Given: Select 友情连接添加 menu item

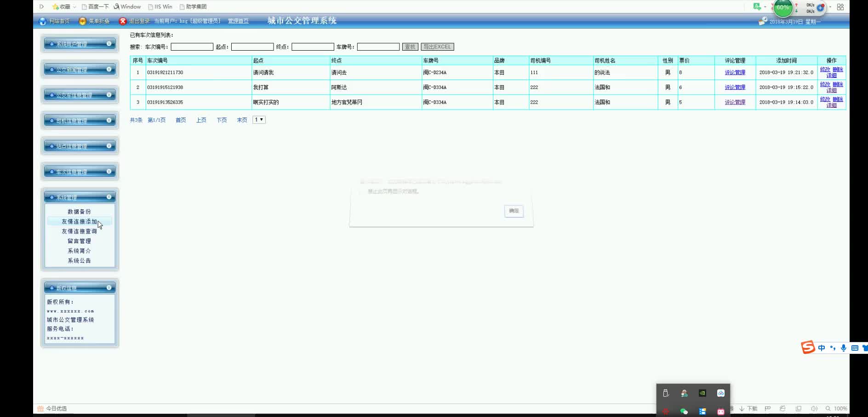Looking at the screenshot, I should 79,221.
